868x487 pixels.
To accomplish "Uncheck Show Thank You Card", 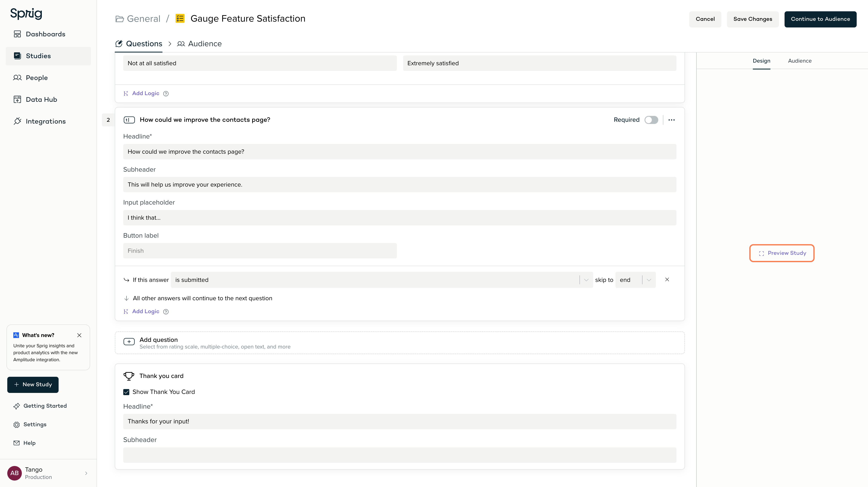I will (x=126, y=392).
